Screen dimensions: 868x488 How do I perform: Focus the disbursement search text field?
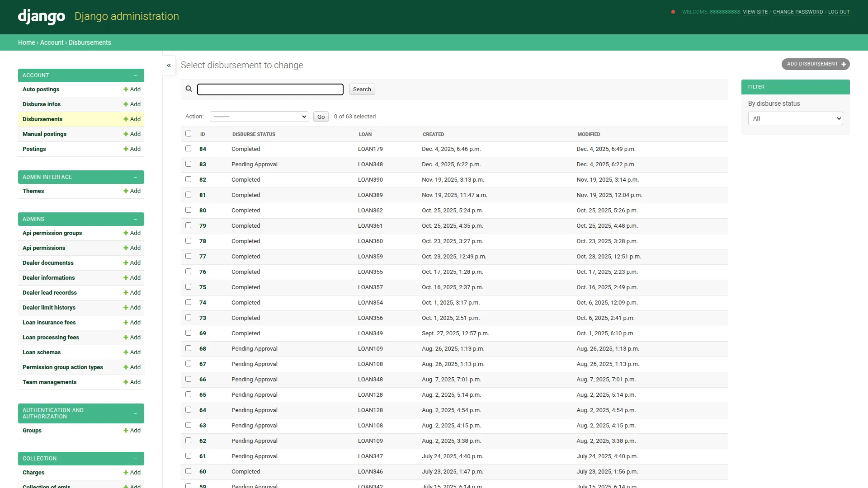tap(270, 89)
